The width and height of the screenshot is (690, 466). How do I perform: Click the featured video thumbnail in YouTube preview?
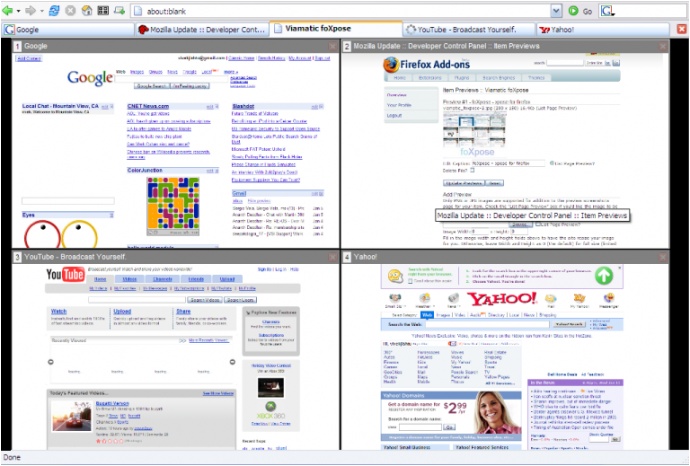pos(71,416)
